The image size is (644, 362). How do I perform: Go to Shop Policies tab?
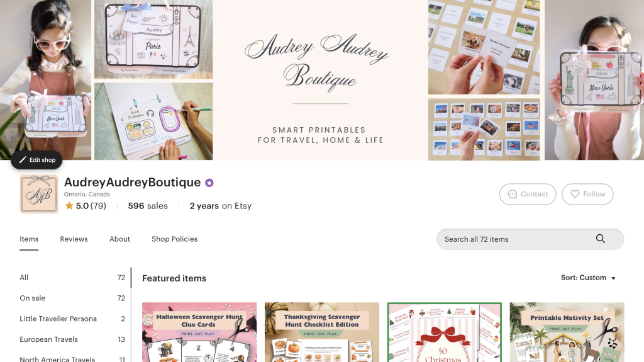175,239
